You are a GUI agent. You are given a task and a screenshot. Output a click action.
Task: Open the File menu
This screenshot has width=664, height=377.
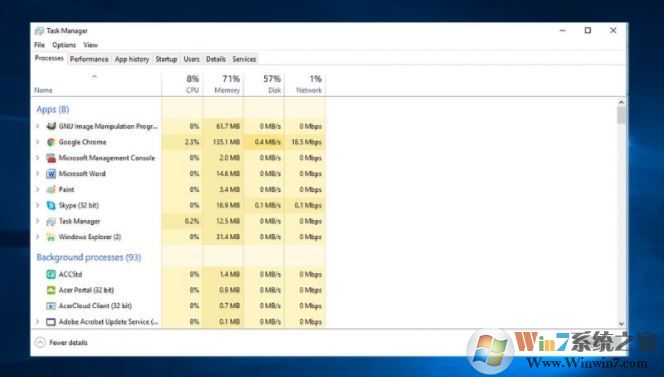pyautogui.click(x=39, y=45)
